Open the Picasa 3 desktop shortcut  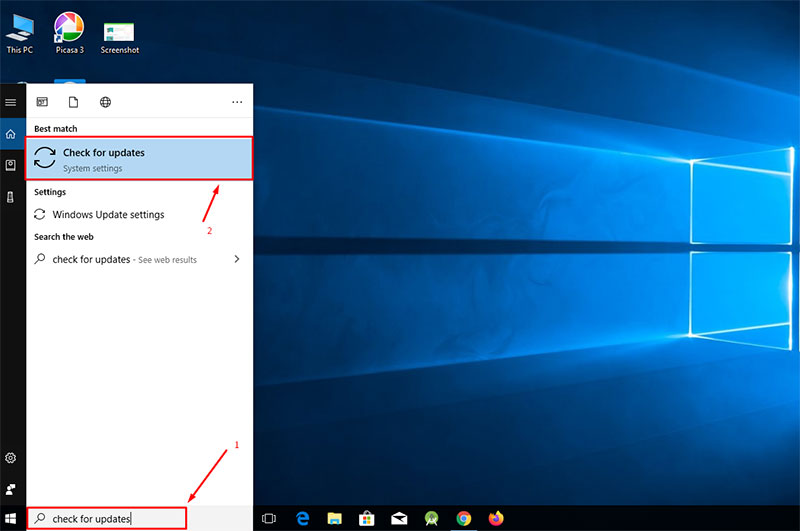point(69,33)
